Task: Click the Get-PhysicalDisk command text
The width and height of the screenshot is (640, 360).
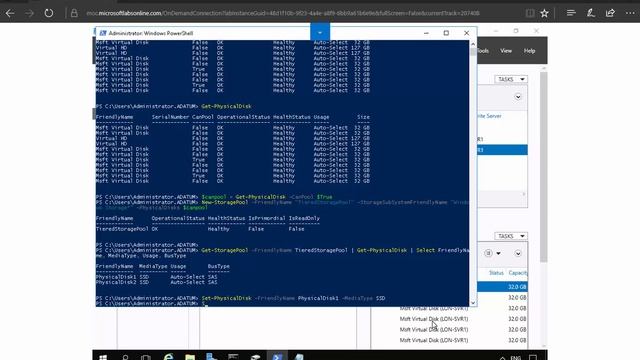Action: (226, 107)
